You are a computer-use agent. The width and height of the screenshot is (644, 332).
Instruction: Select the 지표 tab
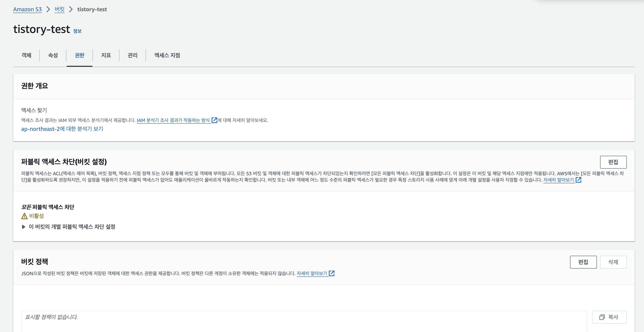[106, 55]
